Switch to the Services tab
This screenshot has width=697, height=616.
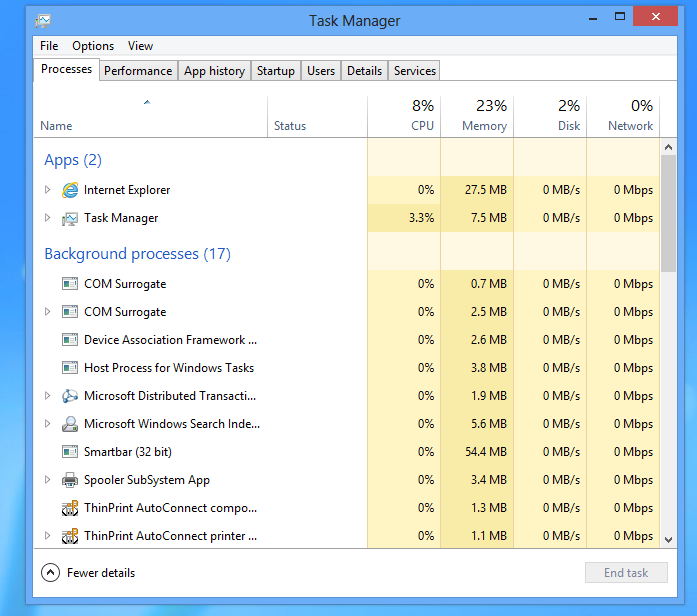click(415, 71)
